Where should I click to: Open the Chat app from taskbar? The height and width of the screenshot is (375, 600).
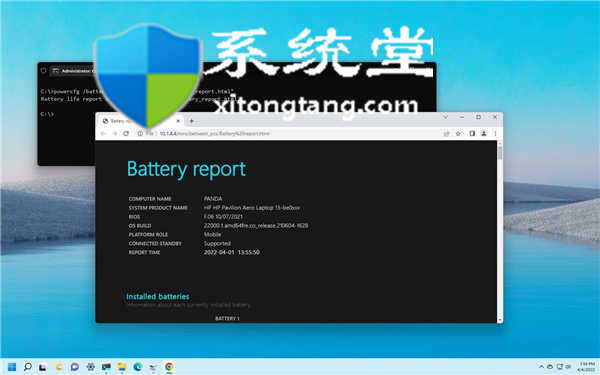[75, 367]
